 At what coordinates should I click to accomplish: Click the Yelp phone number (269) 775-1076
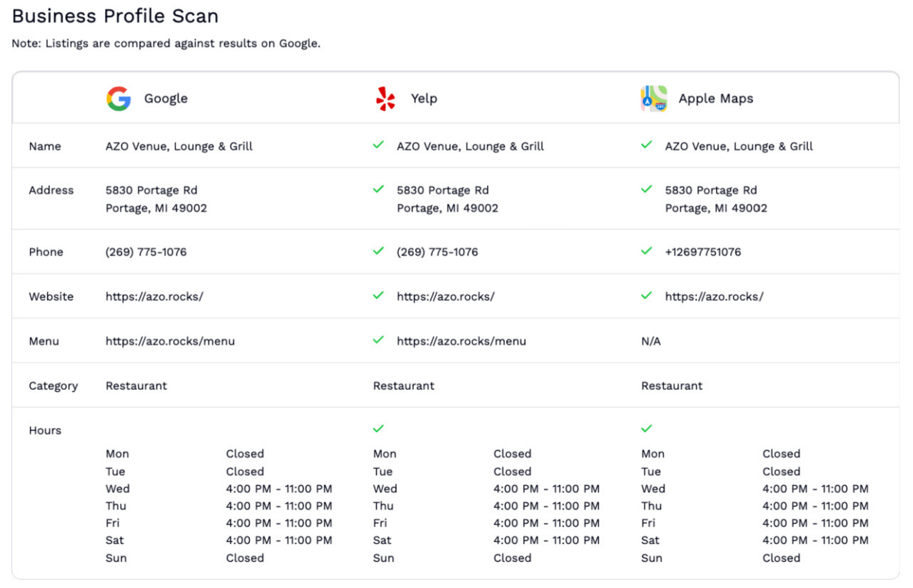437,252
